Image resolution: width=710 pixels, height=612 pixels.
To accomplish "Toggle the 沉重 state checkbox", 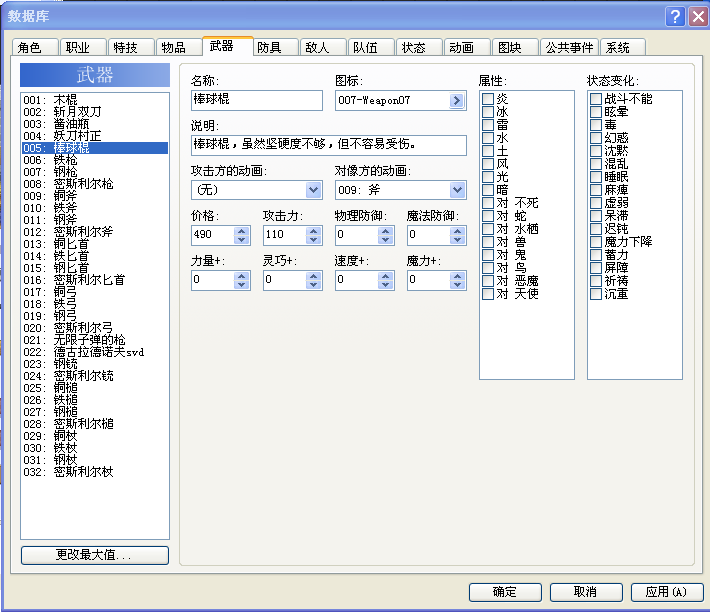I will (596, 294).
